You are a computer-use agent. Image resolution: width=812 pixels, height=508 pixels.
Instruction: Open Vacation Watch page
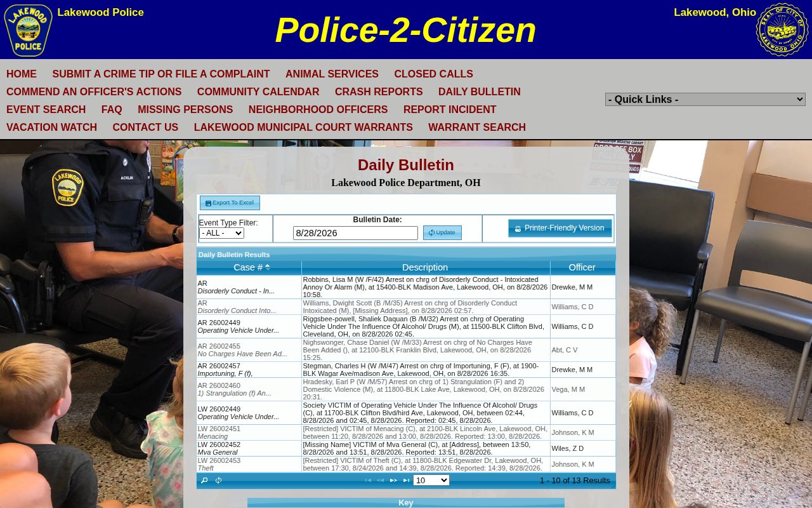[51, 127]
